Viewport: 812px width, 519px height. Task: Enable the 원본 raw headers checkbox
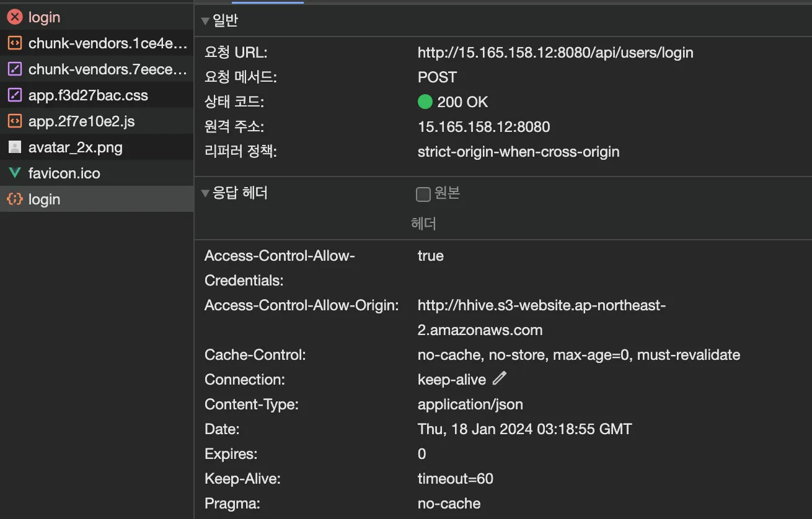(423, 194)
